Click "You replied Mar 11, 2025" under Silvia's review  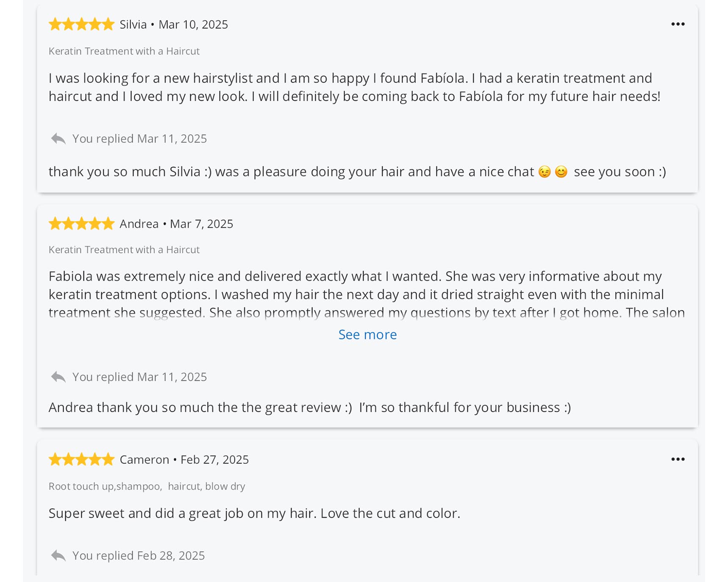pos(139,139)
